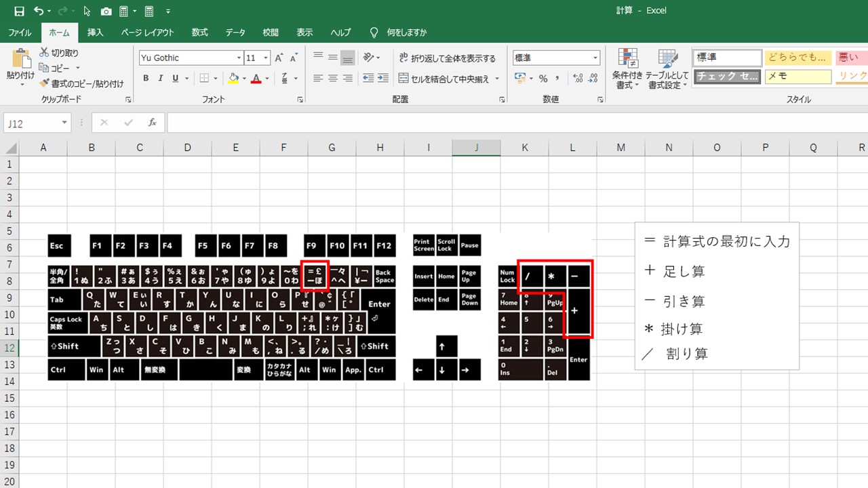Click the Select All corner triangle
Image resolution: width=868 pixels, height=488 pixels.
[x=10, y=148]
